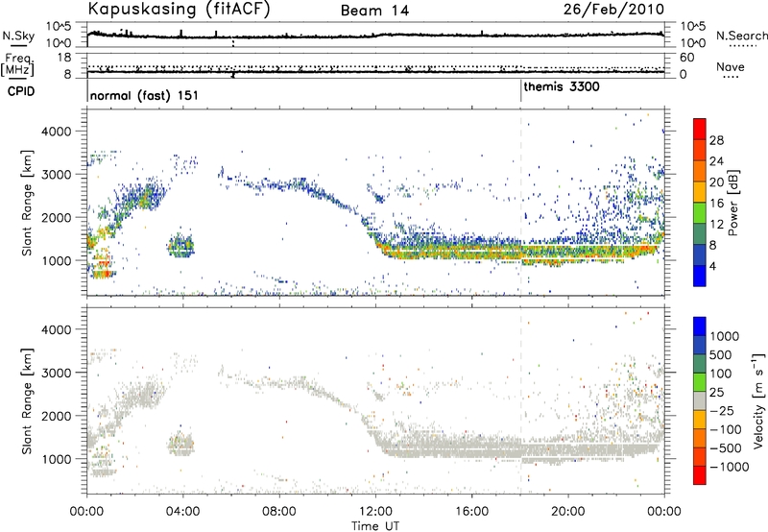Click the 'Beam 14' label
This screenshot has width=768, height=532.
(374, 11)
